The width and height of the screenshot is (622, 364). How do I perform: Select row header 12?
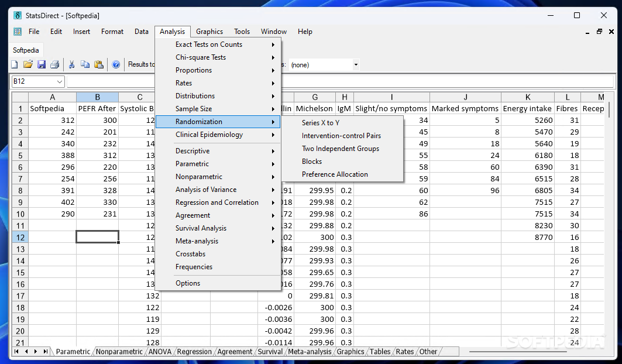coord(20,238)
